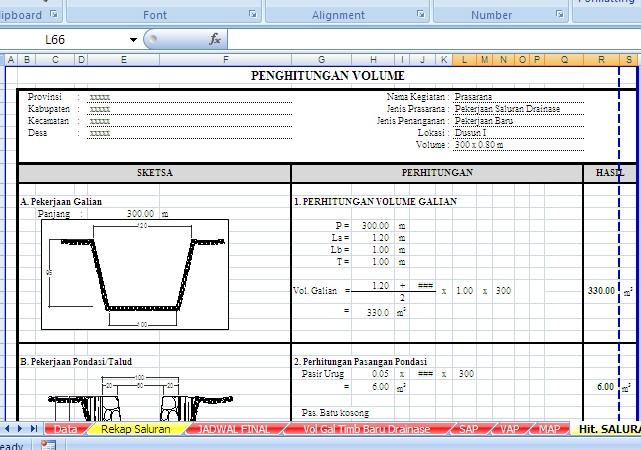Select column R header
This screenshot has height=450, width=641.
pos(601,60)
